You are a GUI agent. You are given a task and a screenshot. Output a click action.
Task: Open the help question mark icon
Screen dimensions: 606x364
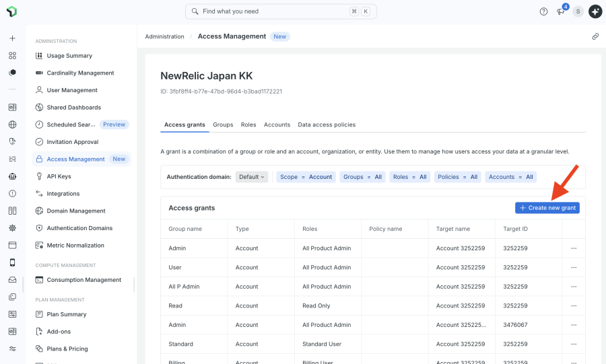pos(543,11)
